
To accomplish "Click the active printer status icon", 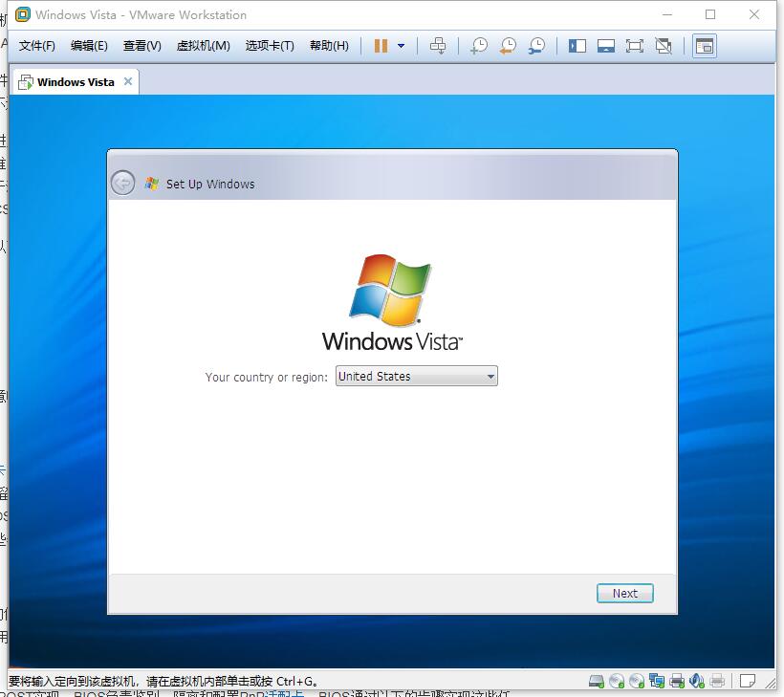I will (677, 681).
